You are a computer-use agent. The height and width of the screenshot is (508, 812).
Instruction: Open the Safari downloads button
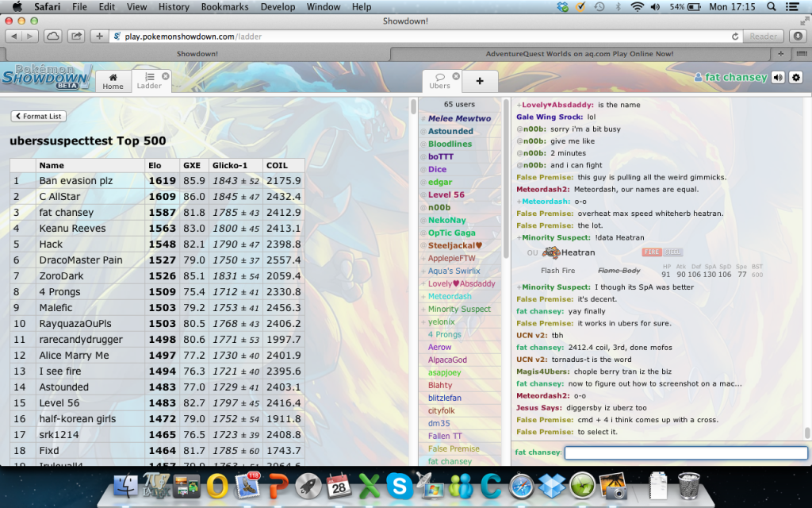coord(798,37)
